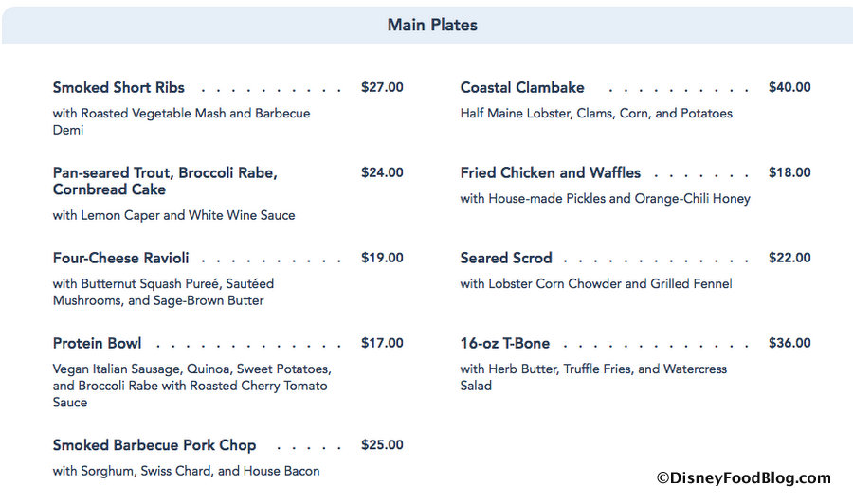Choose the Seared Scrod menu item
Image resolution: width=853 pixels, height=504 pixels.
pyautogui.click(x=506, y=258)
